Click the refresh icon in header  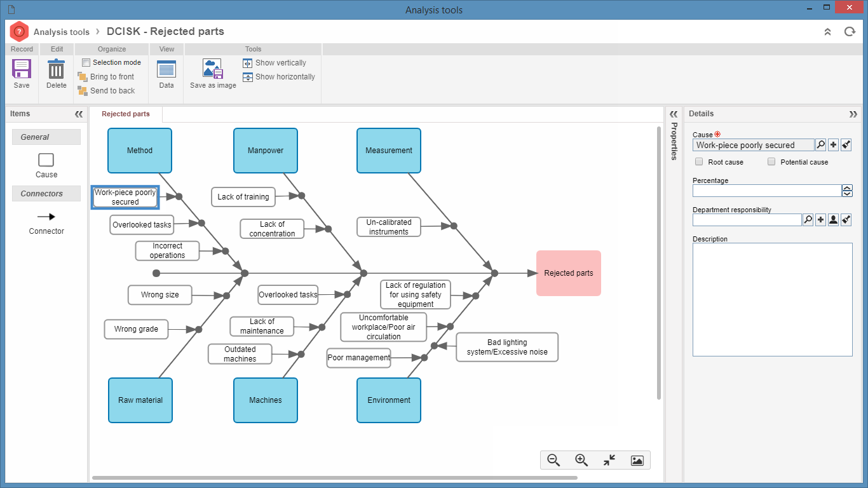click(x=850, y=32)
